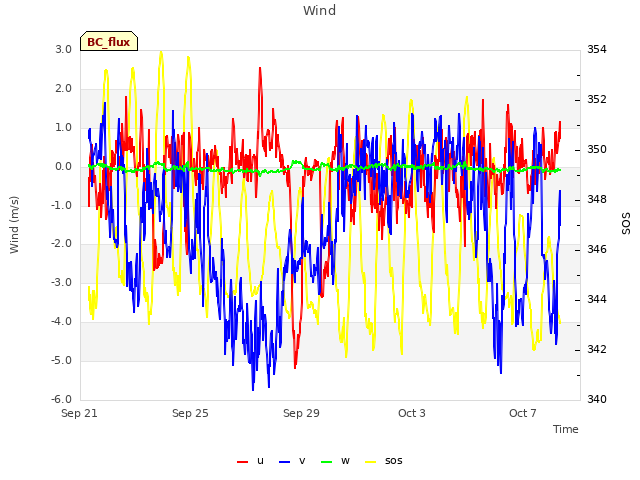Screen dimensions: 640x480
Task: Click the BC_flux annotation label
Action: 109,41
